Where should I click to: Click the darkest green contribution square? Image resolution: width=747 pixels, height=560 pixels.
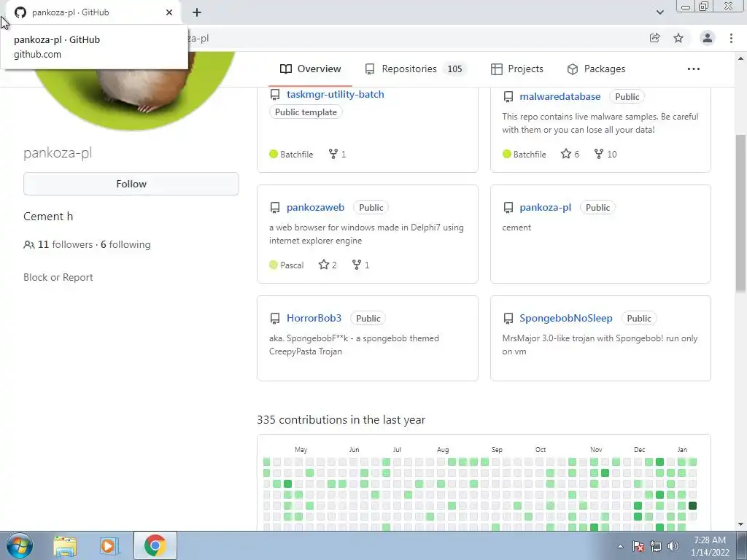[x=693, y=506]
